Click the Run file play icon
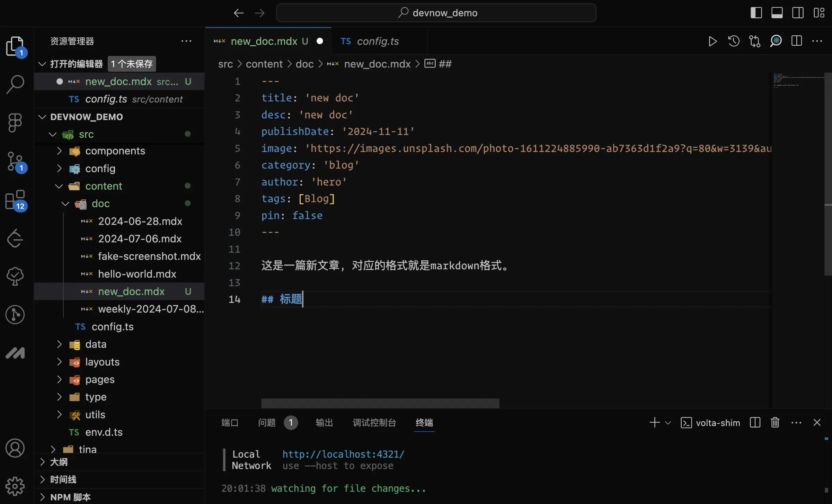The width and height of the screenshot is (832, 504). pyautogui.click(x=712, y=42)
